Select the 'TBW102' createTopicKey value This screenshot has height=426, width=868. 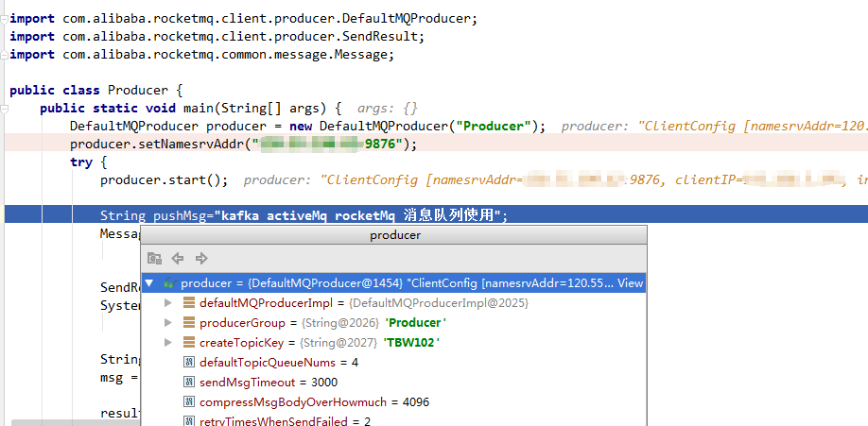[x=412, y=343]
